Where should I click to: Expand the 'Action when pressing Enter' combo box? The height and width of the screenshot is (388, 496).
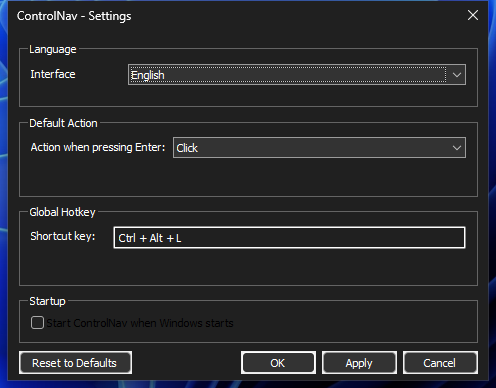(319, 148)
